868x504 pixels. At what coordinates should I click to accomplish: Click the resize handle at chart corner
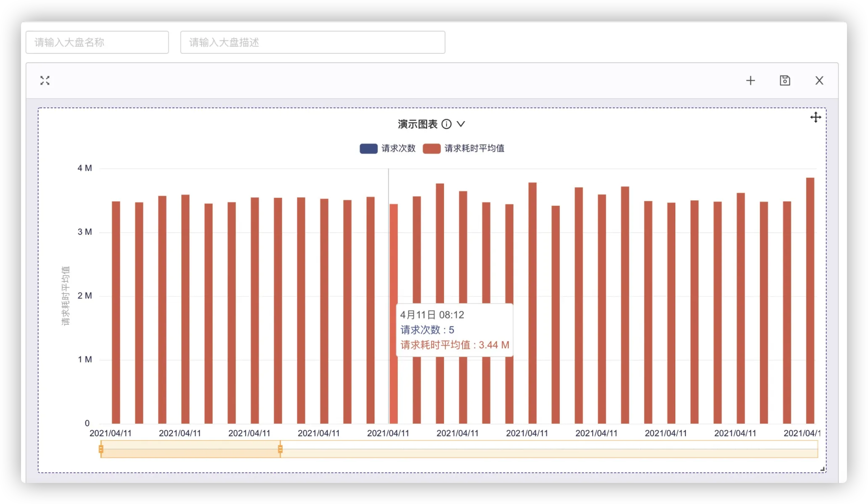[823, 469]
